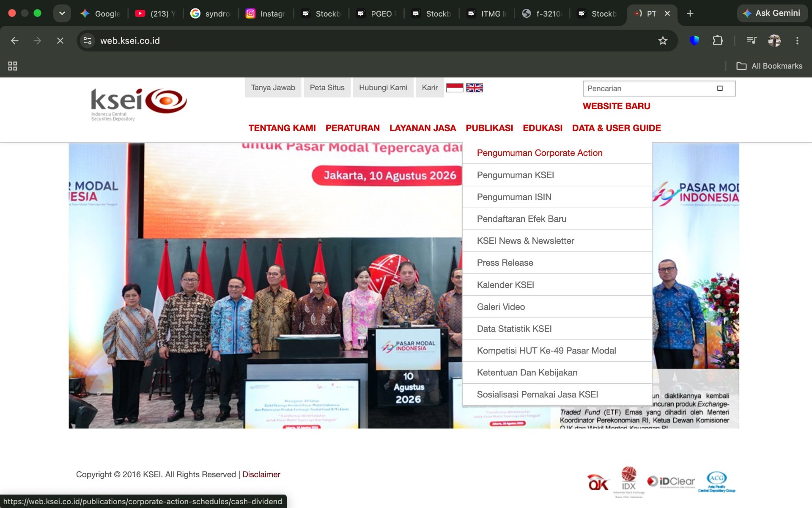Open the Chrome three-dot menu
This screenshot has height=508, width=812.
click(x=797, y=41)
